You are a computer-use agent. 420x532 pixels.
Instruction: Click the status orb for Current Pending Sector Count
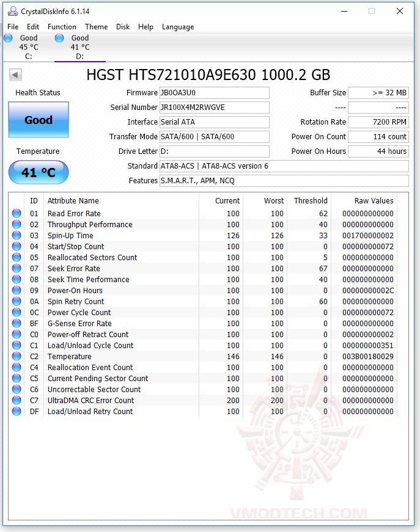click(x=17, y=378)
